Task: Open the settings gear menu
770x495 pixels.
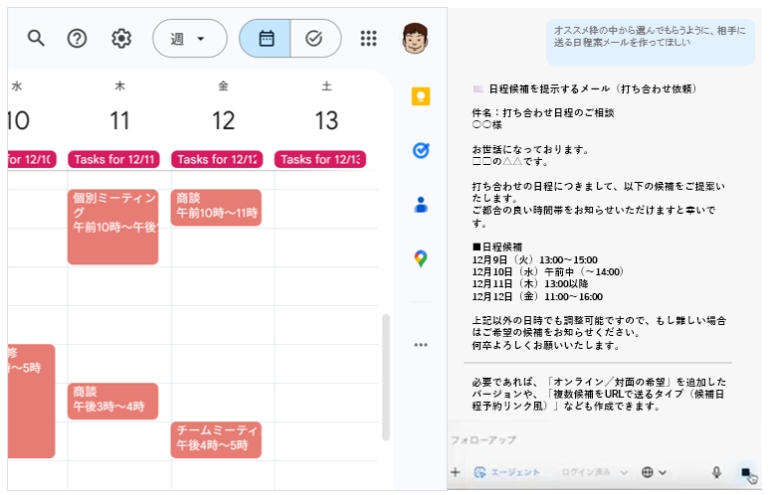Action: (121, 38)
